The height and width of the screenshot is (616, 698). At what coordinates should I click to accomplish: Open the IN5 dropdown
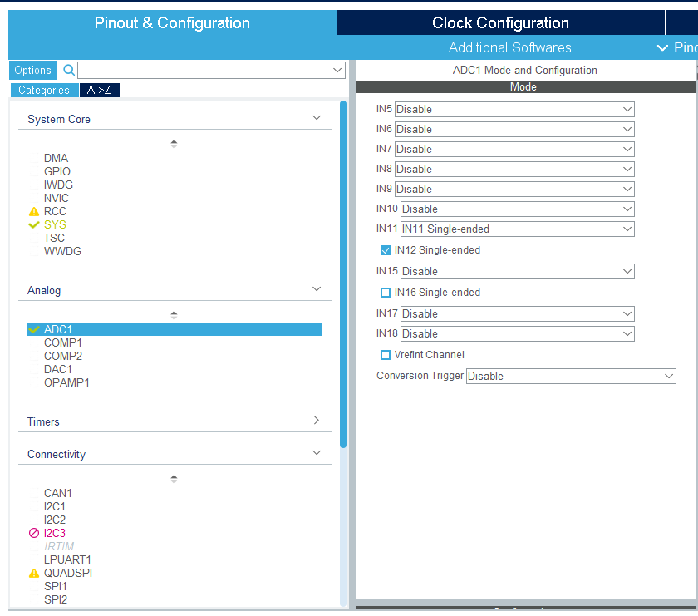[x=514, y=110]
